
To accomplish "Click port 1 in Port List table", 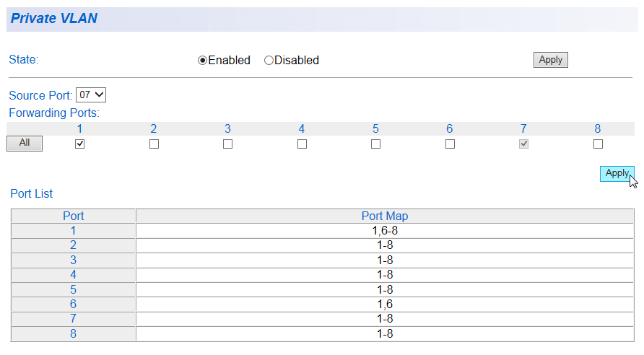I will click(74, 231).
